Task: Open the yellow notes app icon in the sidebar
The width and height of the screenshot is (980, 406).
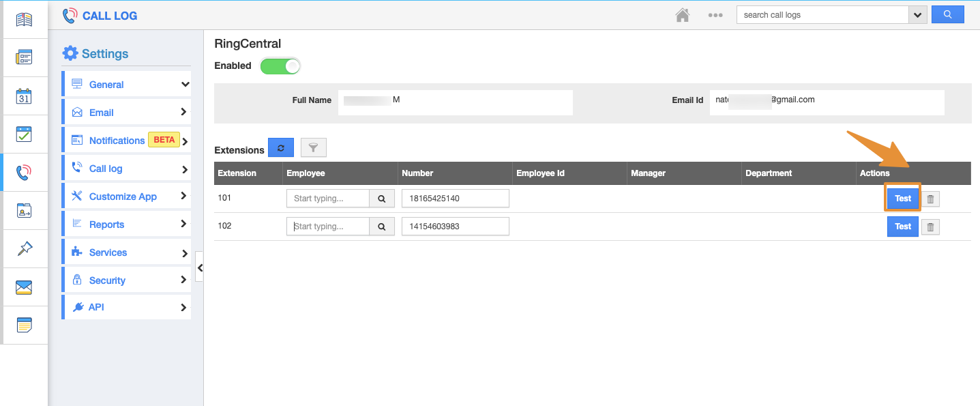Action: click(x=24, y=325)
